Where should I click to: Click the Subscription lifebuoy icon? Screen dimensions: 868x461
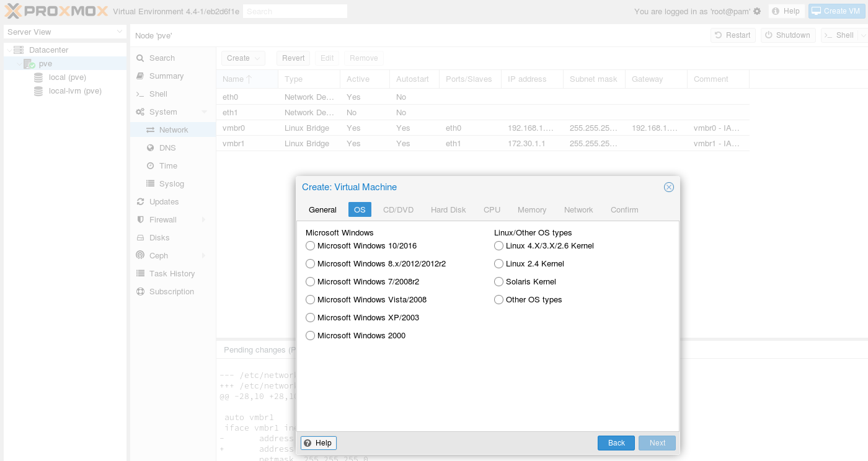[x=140, y=292]
